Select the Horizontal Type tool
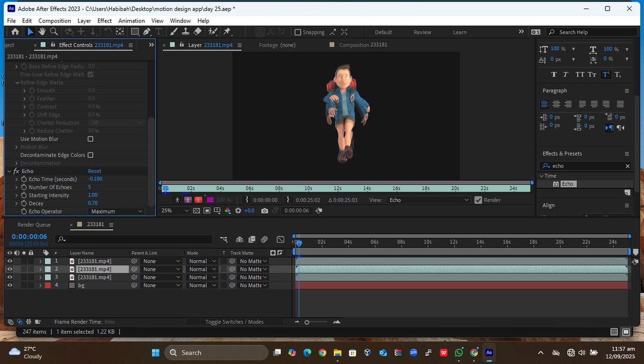The image size is (644, 364). pos(159,32)
